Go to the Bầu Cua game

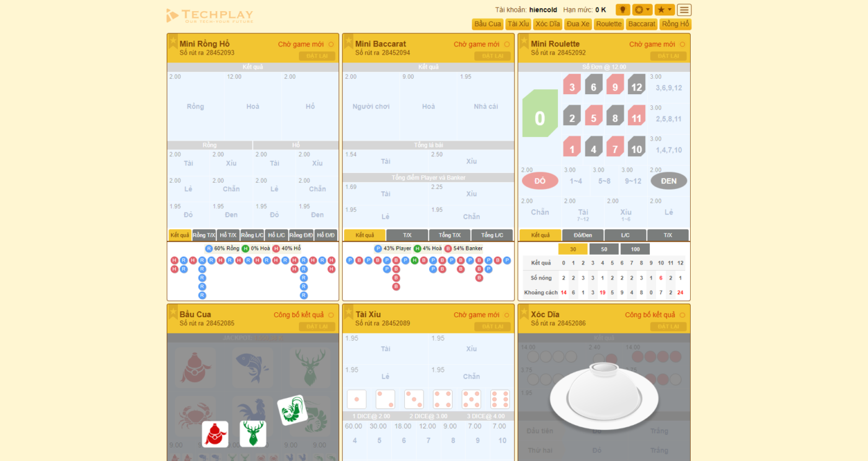487,24
